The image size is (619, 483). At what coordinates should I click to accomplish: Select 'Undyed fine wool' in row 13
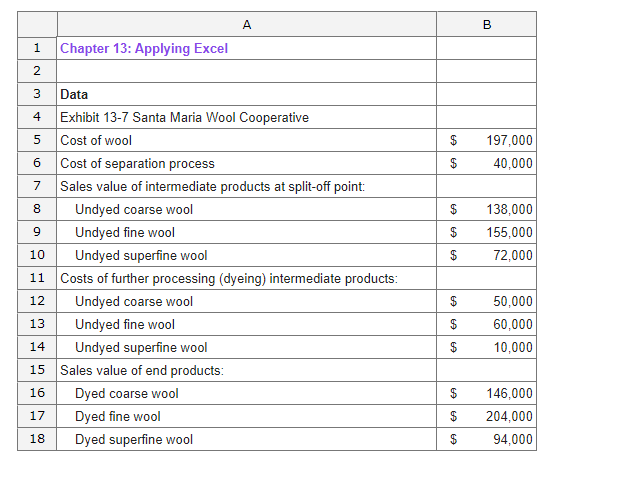pos(247,324)
